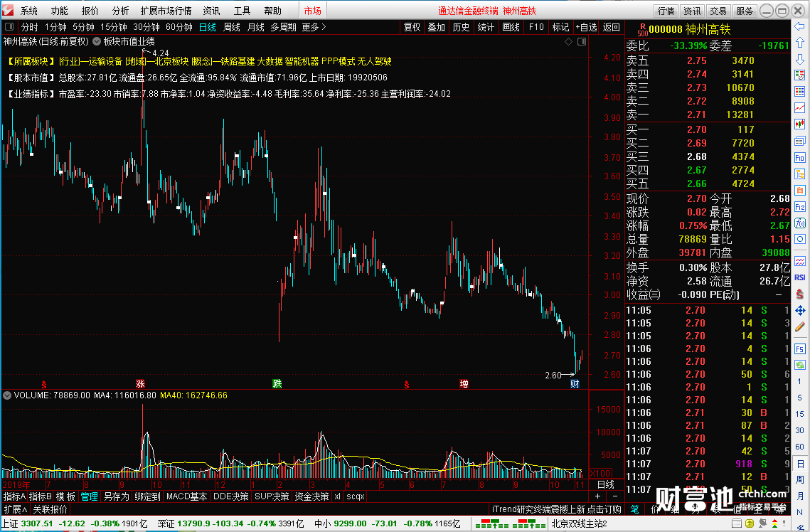The height and width of the screenshot is (532, 810).
Task: Click the satellite dish status bar icon
Action: click(x=762, y=523)
